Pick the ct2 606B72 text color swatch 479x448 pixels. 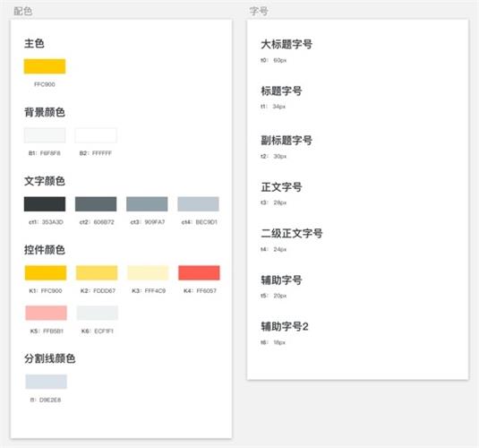pos(96,204)
